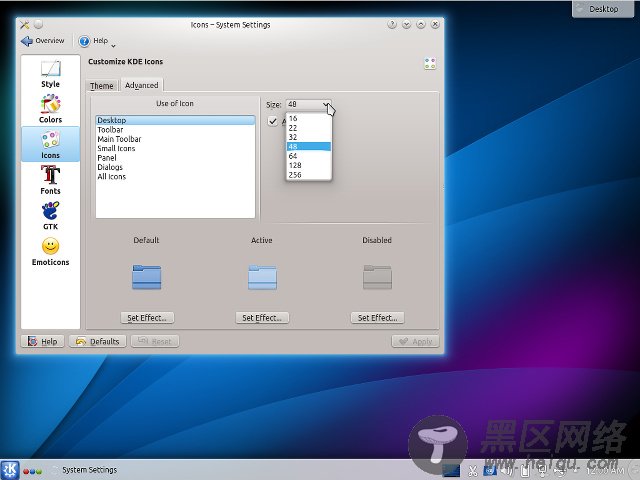Viewport: 640px width, 480px height.
Task: Click the Apply button
Action: click(415, 341)
